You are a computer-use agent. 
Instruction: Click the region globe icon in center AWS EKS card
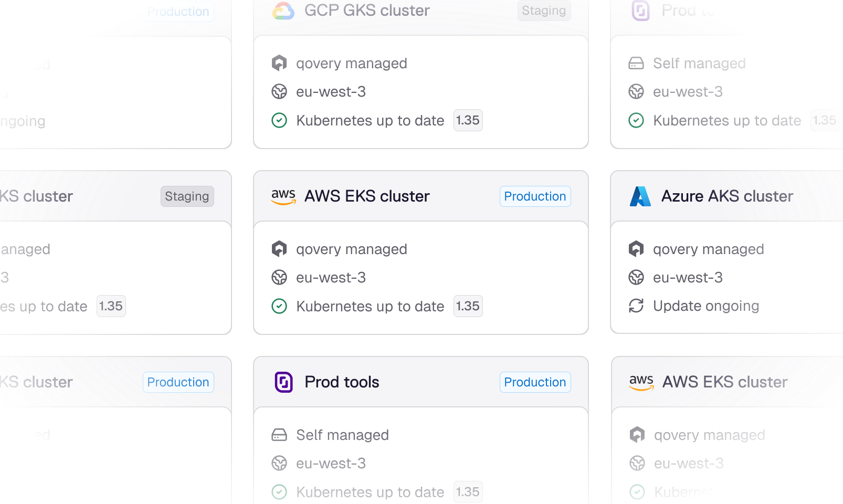click(x=279, y=277)
